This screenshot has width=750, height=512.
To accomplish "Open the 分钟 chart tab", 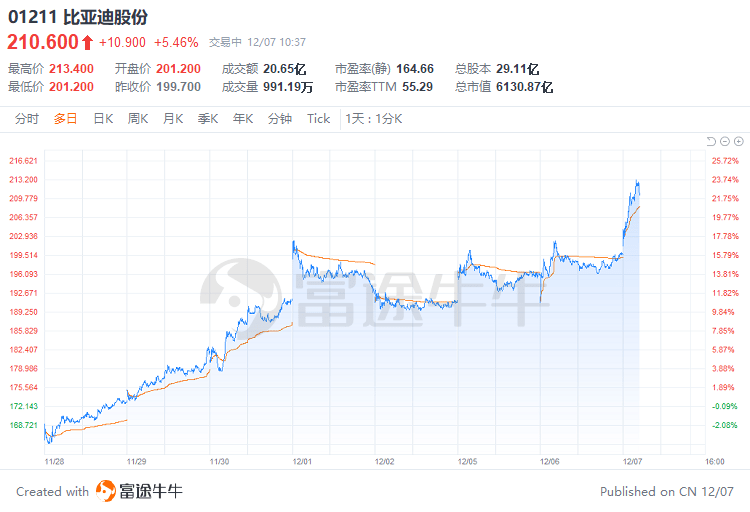I will coord(280,119).
